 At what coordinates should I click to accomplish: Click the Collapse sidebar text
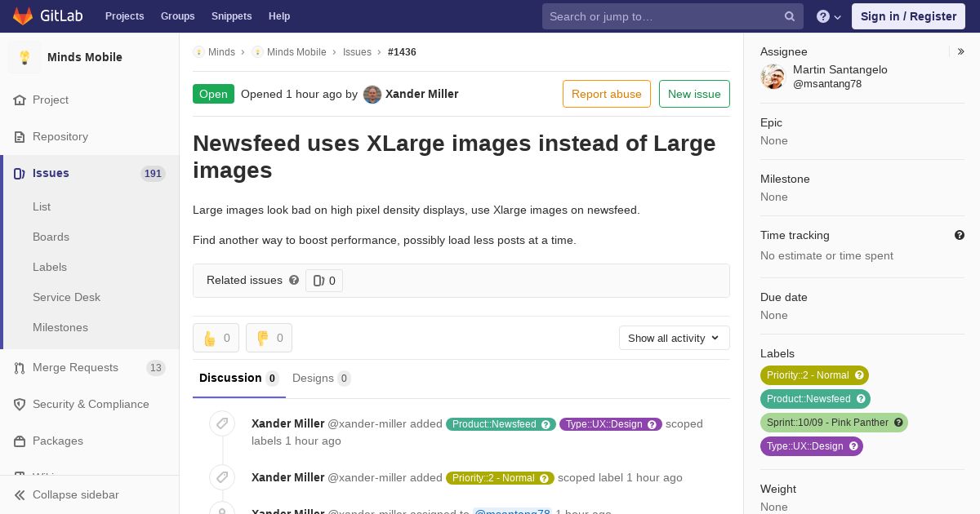pyautogui.click(x=76, y=494)
